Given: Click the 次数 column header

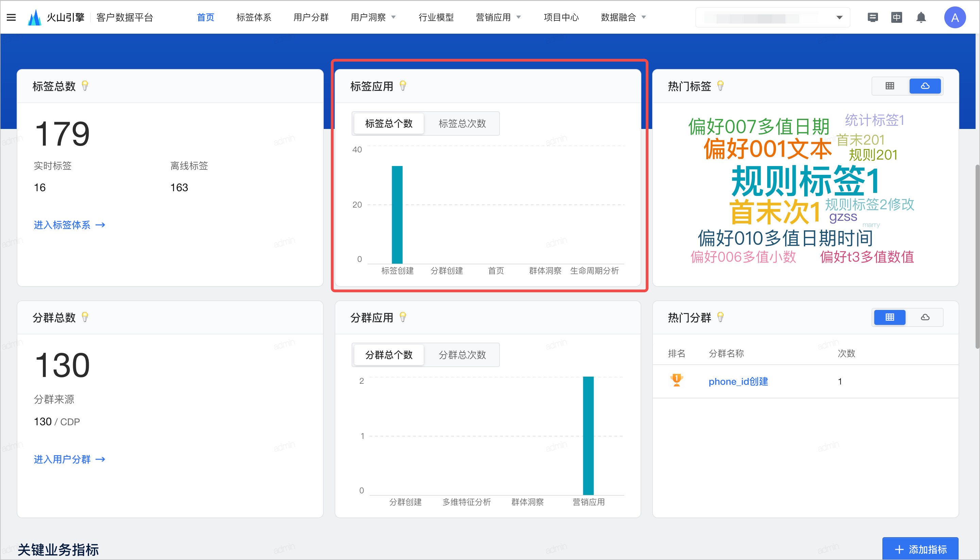Looking at the screenshot, I should [846, 353].
